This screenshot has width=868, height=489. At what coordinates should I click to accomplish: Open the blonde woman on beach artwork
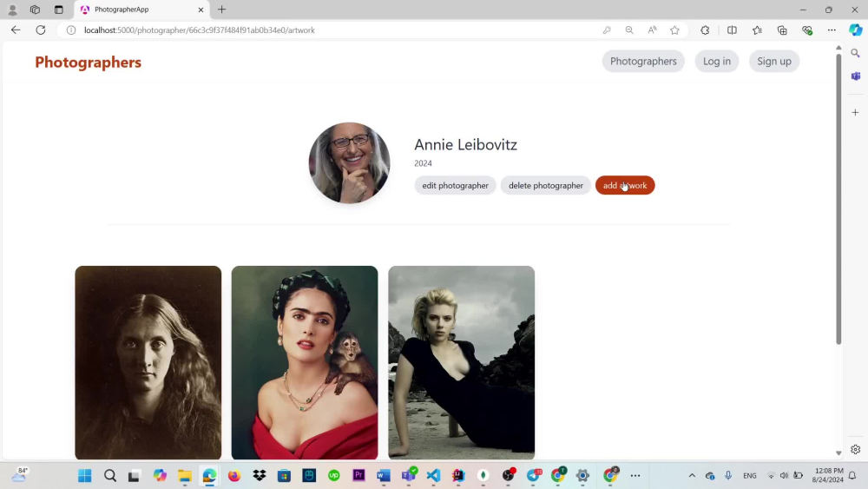pyautogui.click(x=462, y=363)
